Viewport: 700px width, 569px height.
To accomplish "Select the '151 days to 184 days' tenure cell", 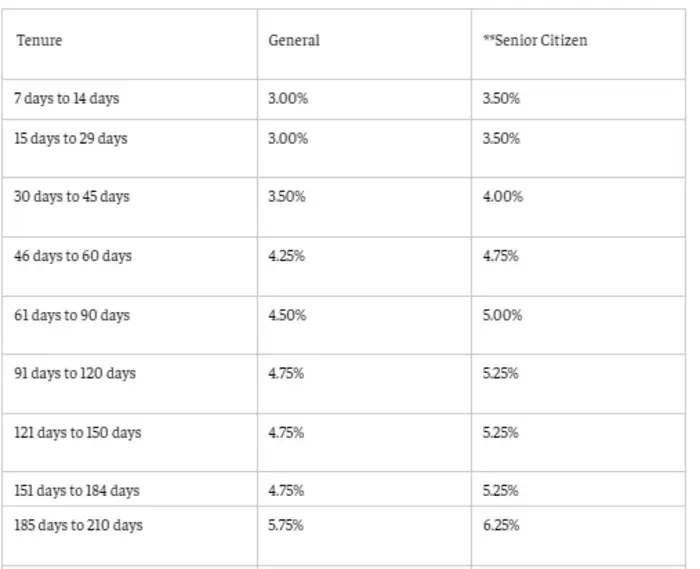I will 76,491.
